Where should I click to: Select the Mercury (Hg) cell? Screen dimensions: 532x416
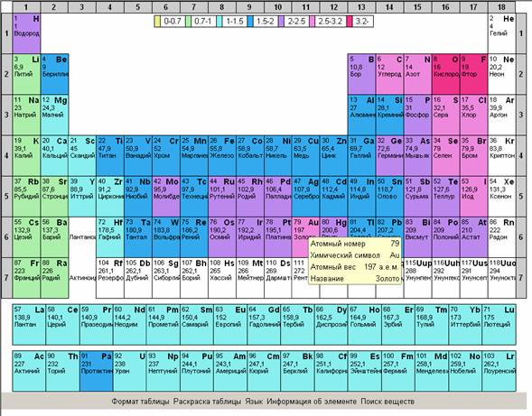(334, 226)
